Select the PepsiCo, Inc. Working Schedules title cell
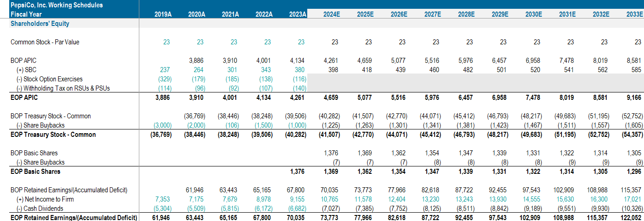 point(57,5)
